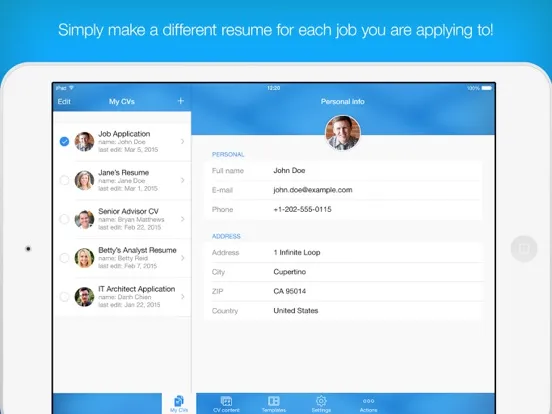Edit the Country field United States
Image resolution: width=552 pixels, height=414 pixels.
pyautogui.click(x=343, y=310)
